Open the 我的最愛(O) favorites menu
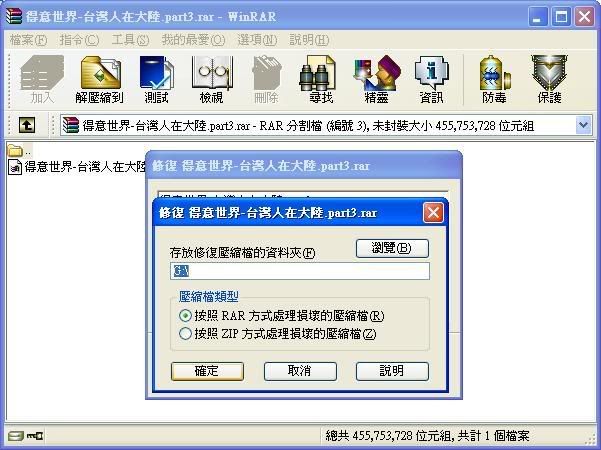Screen dimensions: 601x450 (x=193, y=40)
